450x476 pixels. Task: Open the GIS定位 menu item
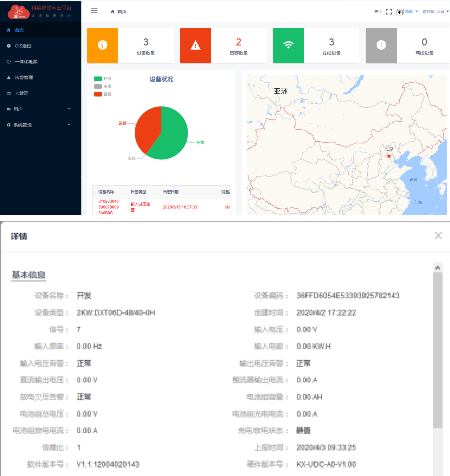[x=23, y=46]
